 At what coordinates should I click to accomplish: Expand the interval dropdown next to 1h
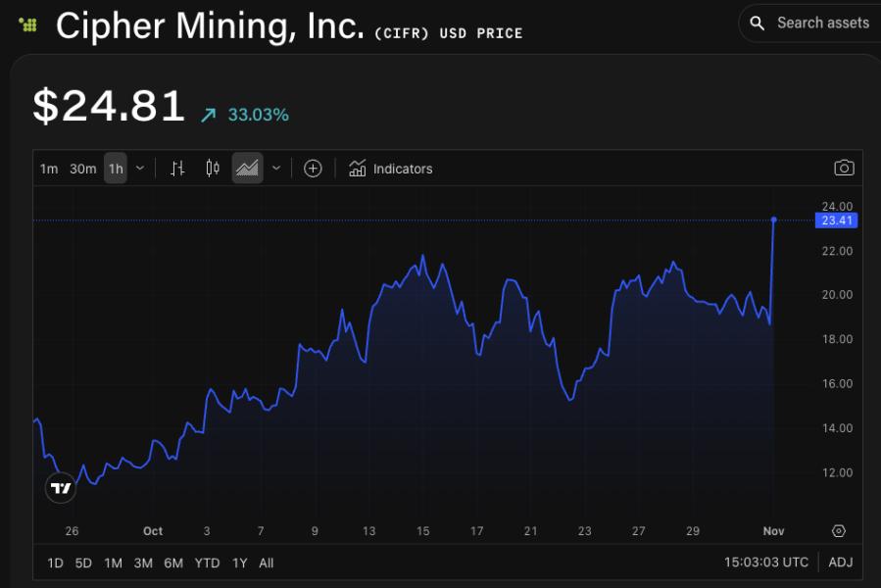click(x=139, y=168)
